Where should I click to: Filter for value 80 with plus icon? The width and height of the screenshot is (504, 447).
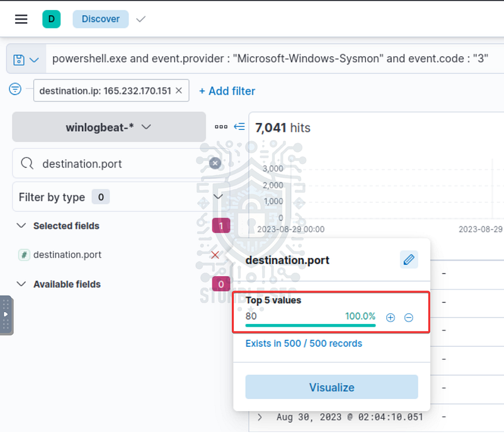click(x=390, y=318)
